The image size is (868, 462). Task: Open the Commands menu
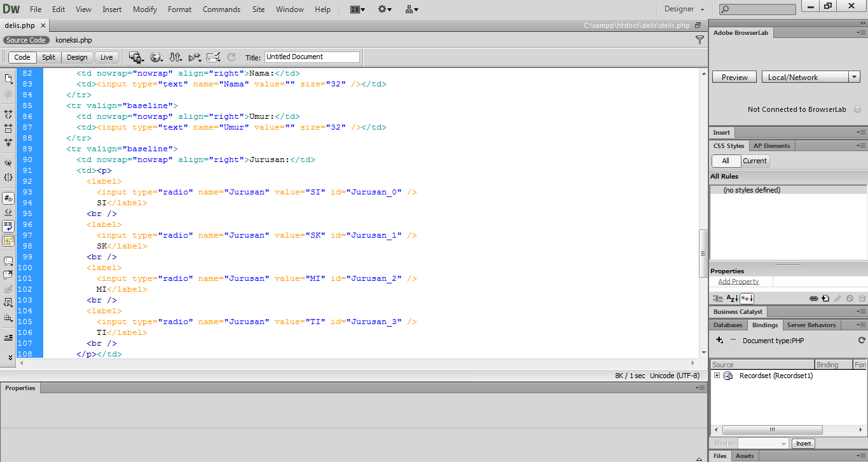coord(221,9)
